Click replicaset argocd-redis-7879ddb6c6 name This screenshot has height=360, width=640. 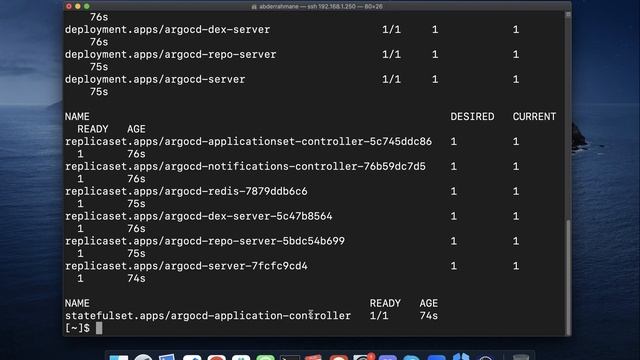coord(186,191)
